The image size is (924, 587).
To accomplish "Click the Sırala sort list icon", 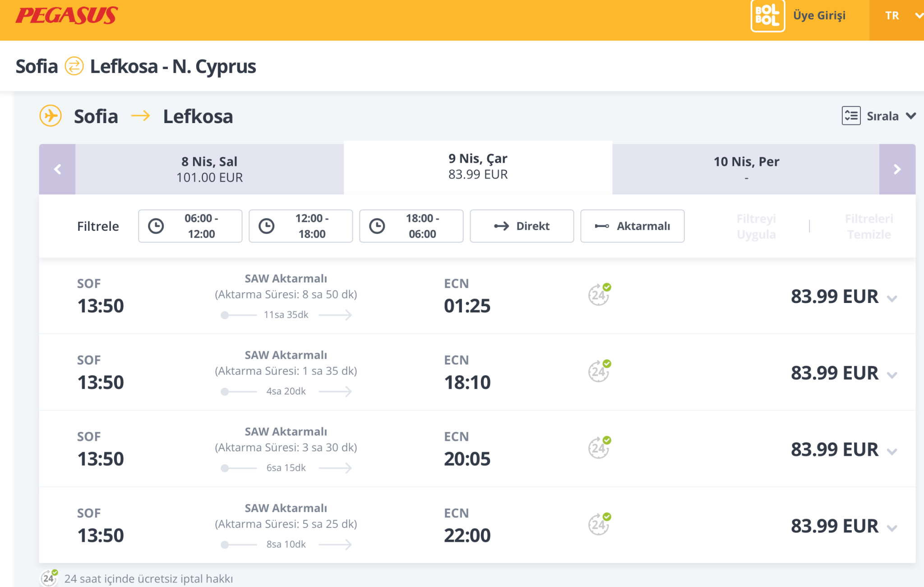I will pyautogui.click(x=851, y=116).
